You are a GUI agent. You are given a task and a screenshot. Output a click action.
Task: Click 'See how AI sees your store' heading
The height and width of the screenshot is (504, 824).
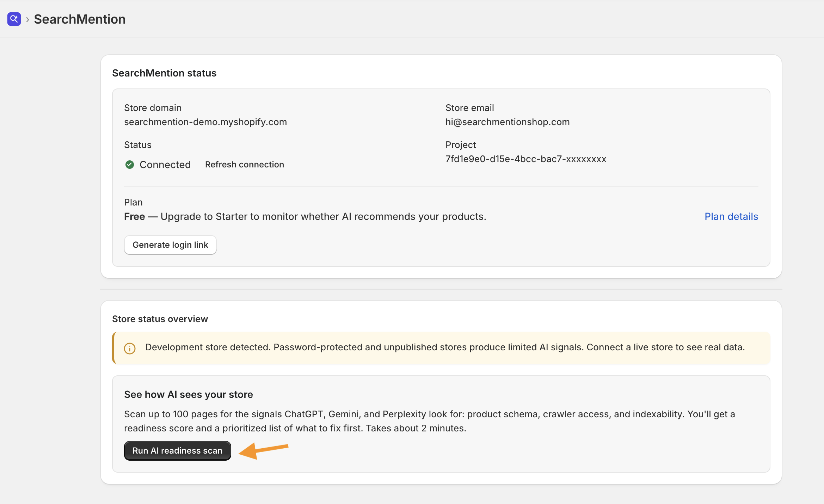click(x=189, y=394)
